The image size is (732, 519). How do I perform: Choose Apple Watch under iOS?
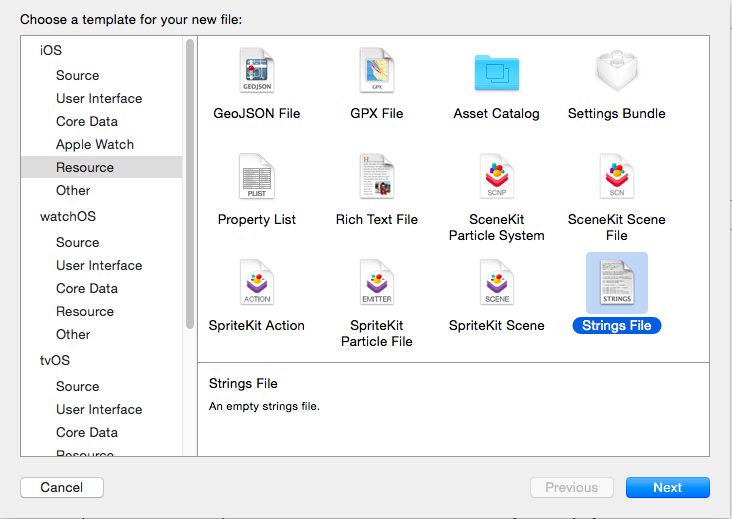(x=95, y=144)
